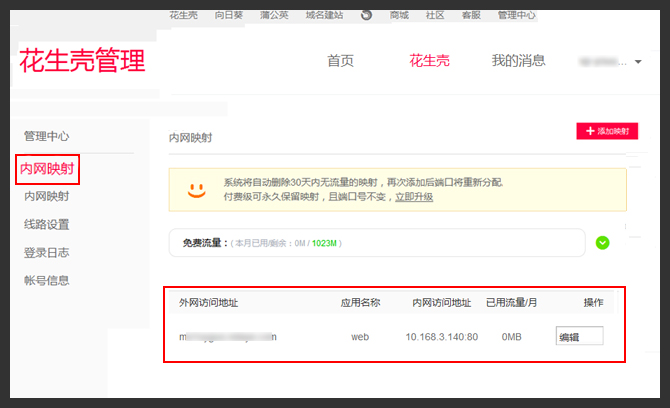This screenshot has height=408, width=670.
Task: Select highlighted 内网映射 in sidebar
Action: click(47, 169)
